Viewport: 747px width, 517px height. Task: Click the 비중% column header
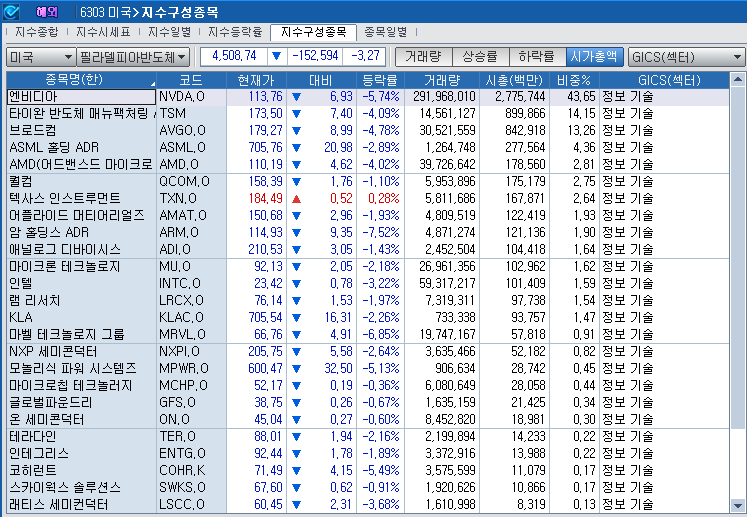click(574, 80)
